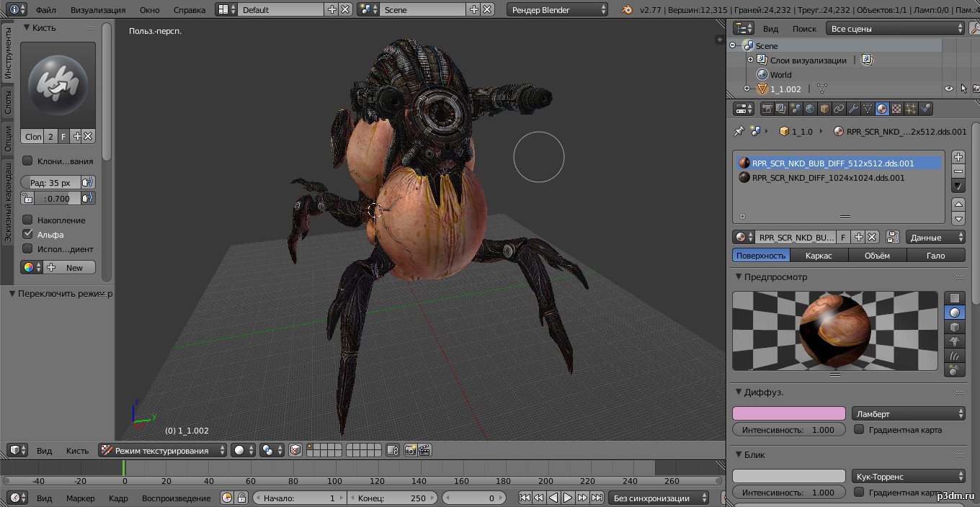Open the Particles properties icon
Viewport: 980px width, 507px height.
click(911, 109)
